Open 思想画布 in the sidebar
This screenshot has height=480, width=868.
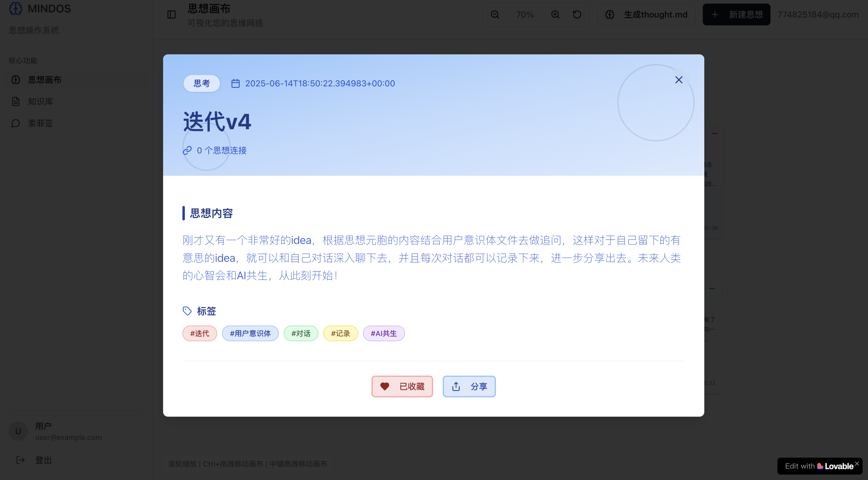click(77, 80)
